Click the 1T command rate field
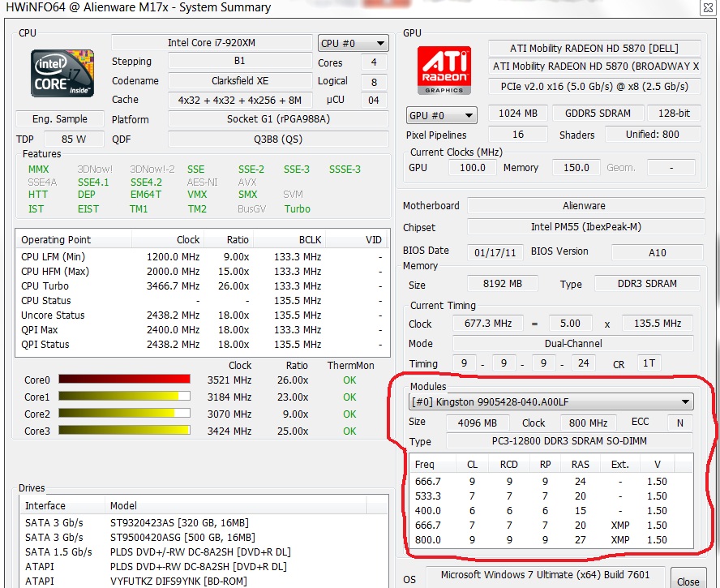The height and width of the screenshot is (588, 720). (x=649, y=363)
